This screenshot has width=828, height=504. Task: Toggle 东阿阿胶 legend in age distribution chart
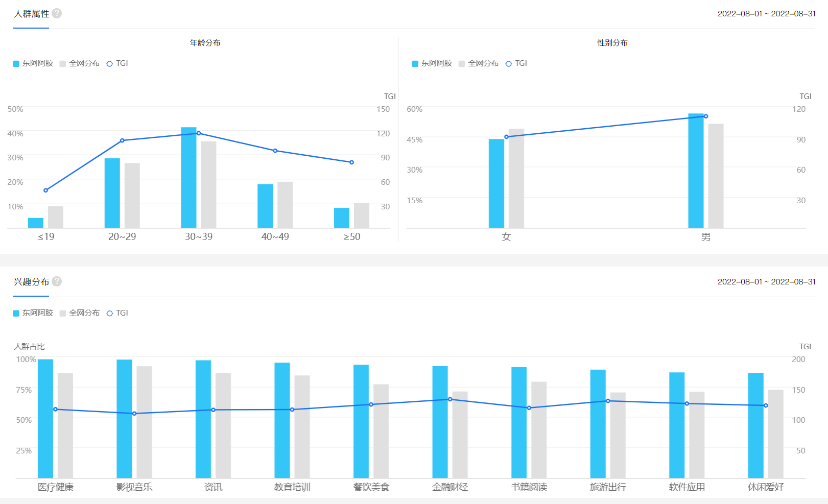tap(33, 63)
